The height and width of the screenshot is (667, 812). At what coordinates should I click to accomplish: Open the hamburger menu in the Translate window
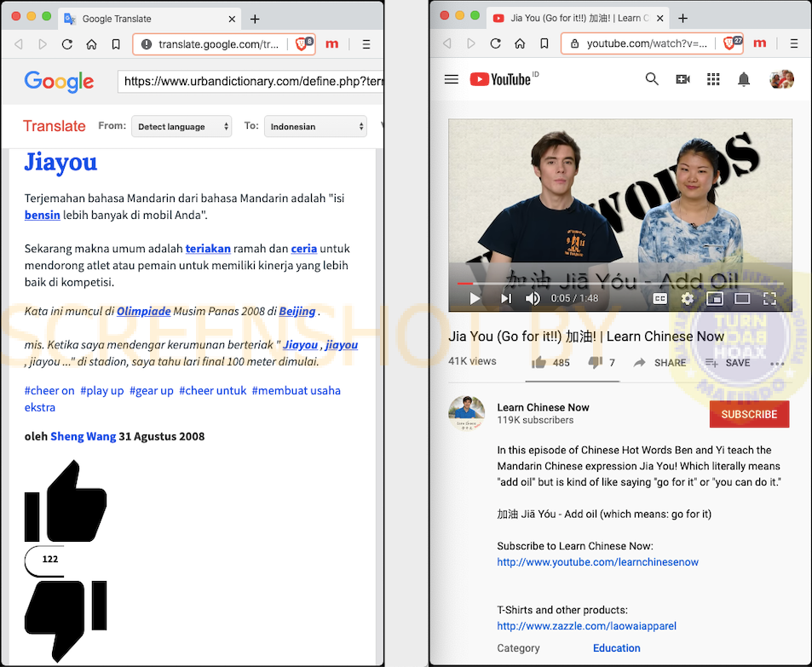tap(366, 44)
